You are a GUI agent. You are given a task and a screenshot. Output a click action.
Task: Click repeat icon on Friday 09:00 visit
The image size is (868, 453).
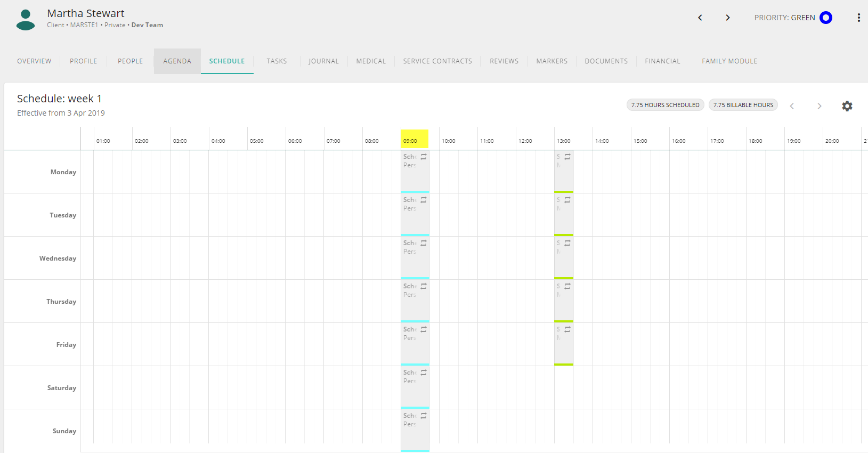click(x=424, y=329)
